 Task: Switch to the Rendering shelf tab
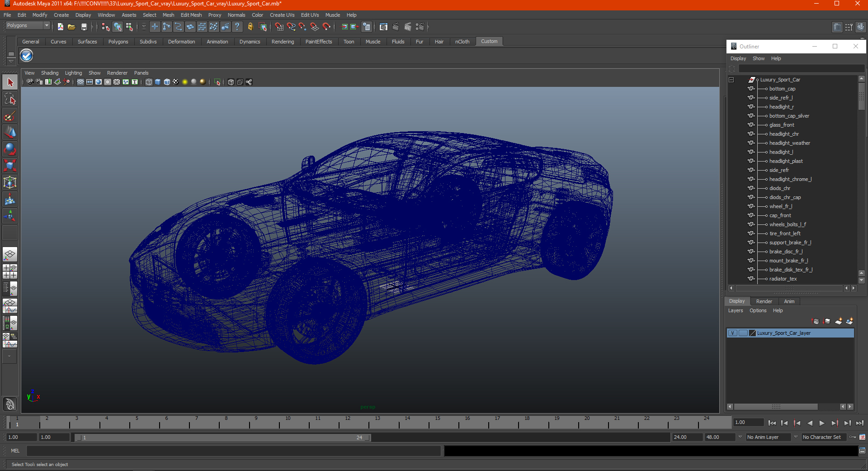click(283, 42)
